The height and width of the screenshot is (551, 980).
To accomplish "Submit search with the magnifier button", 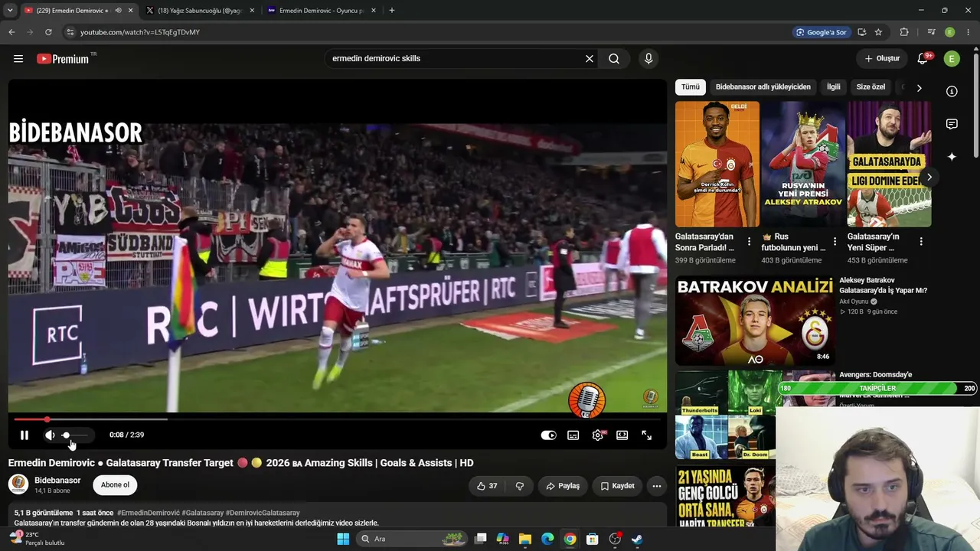I will pos(614,59).
